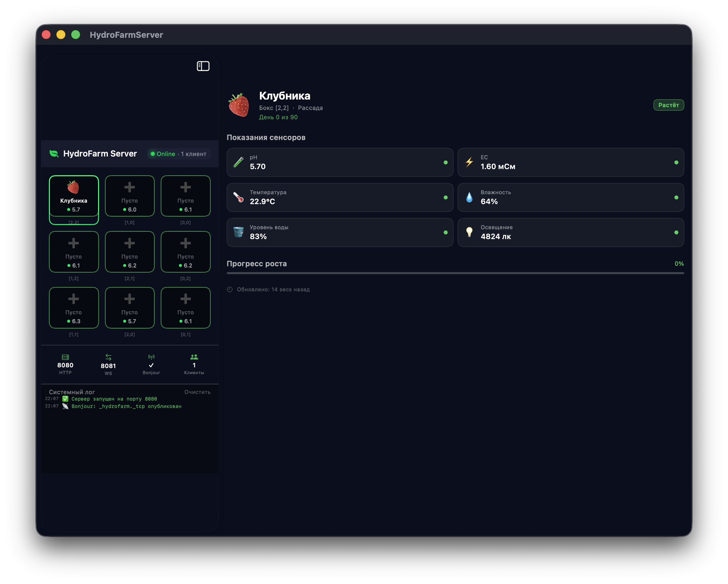Screen dimensions: 728x584
Task: Click the Освещение sensor green status dot
Action: pos(676,232)
